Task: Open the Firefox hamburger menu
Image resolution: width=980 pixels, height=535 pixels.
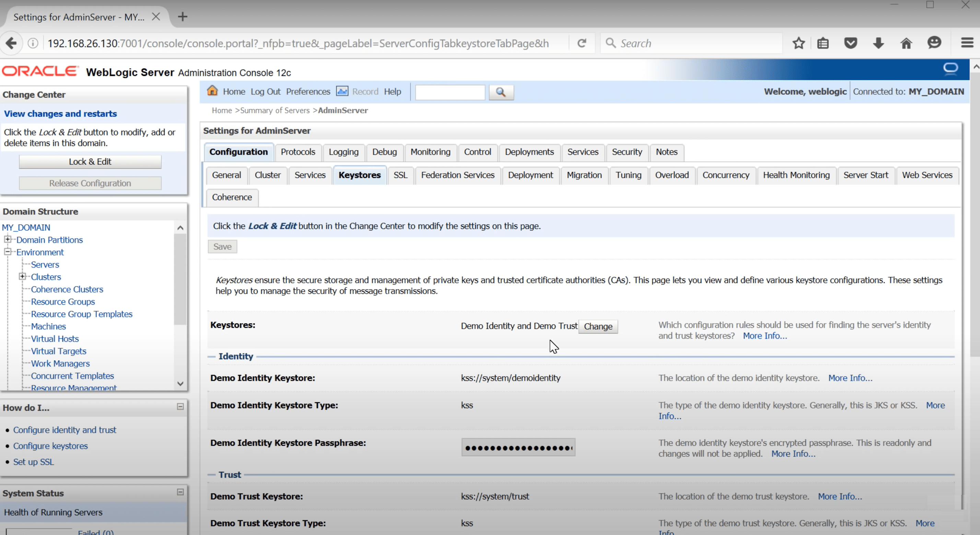Action: [x=966, y=43]
